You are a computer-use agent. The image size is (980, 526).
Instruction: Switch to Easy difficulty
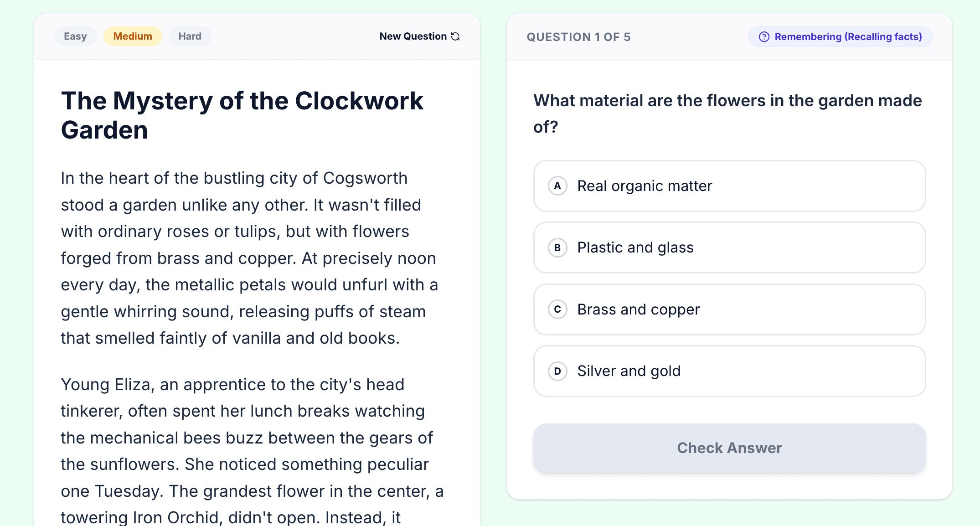coord(75,36)
